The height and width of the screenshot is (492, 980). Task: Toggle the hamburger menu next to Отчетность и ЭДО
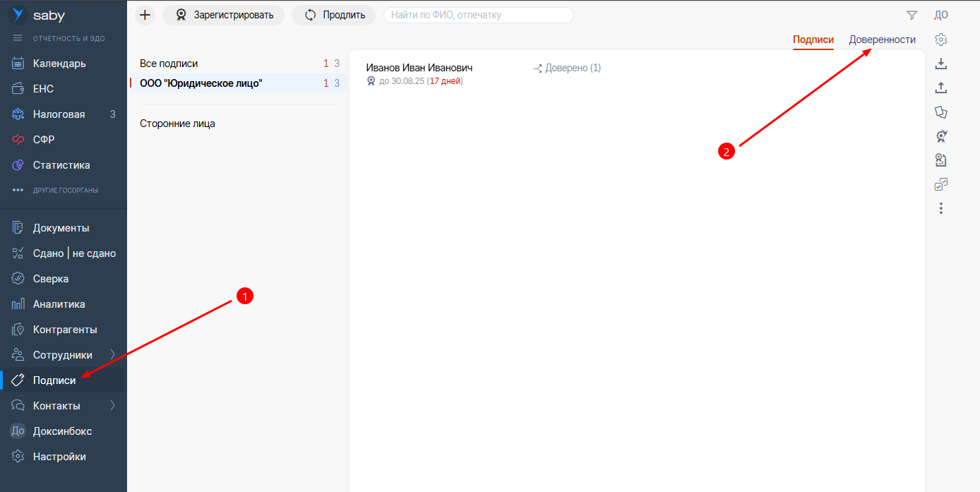[18, 38]
